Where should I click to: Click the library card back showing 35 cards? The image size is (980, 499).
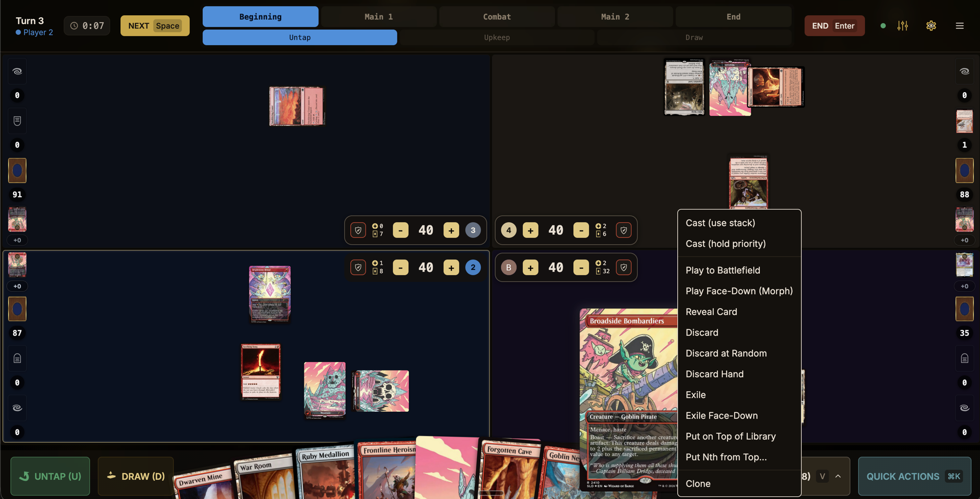click(964, 309)
